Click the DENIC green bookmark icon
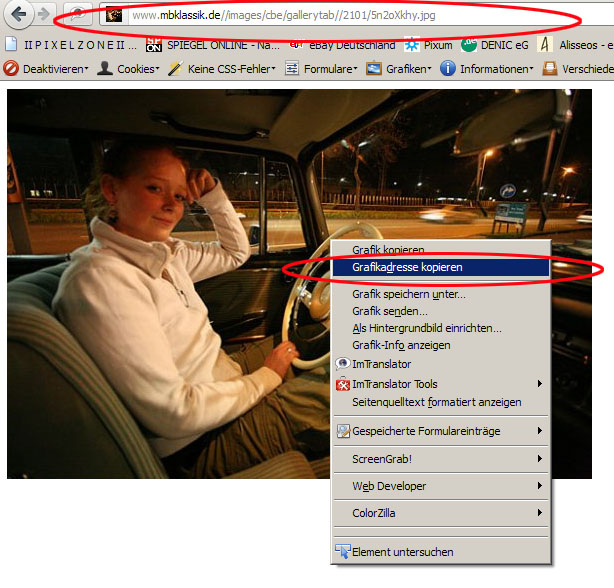Image resolution: width=614 pixels, height=588 pixels. 468,45
